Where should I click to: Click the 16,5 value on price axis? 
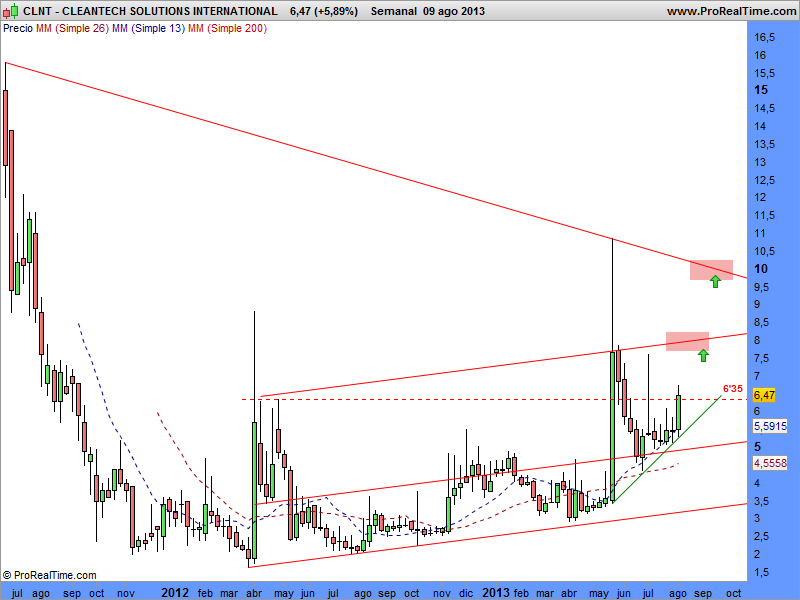pyautogui.click(x=764, y=37)
